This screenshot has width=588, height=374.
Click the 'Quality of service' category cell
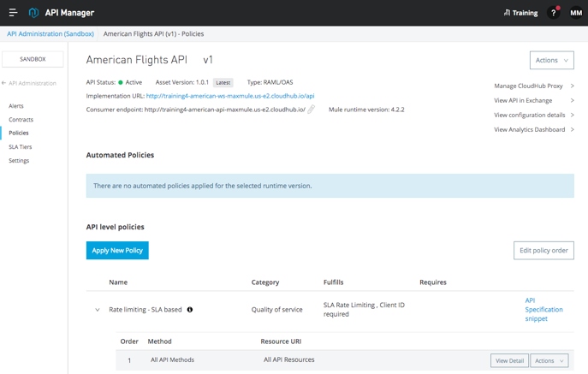pyautogui.click(x=276, y=310)
